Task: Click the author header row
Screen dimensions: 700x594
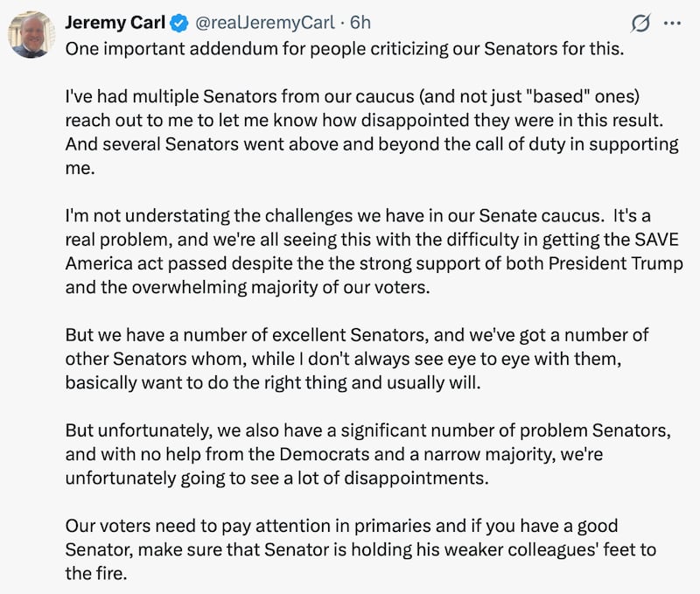Action: (219, 24)
